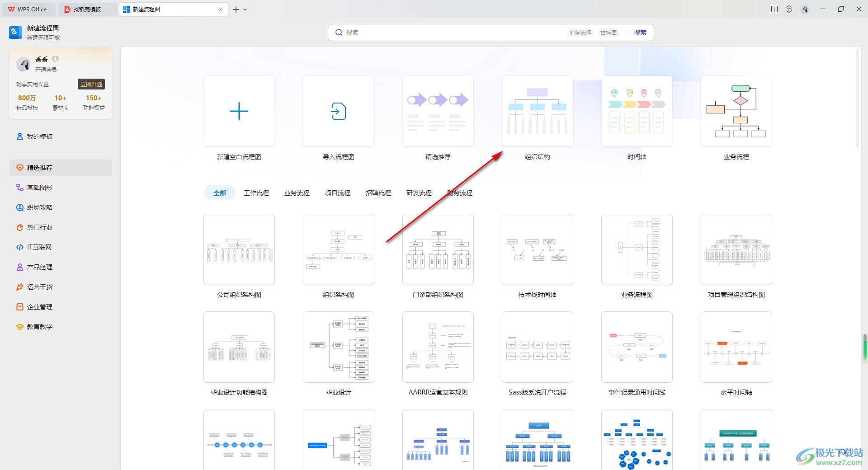Switch to the 全部 filter tab
This screenshot has height=470, width=868.
(x=220, y=193)
